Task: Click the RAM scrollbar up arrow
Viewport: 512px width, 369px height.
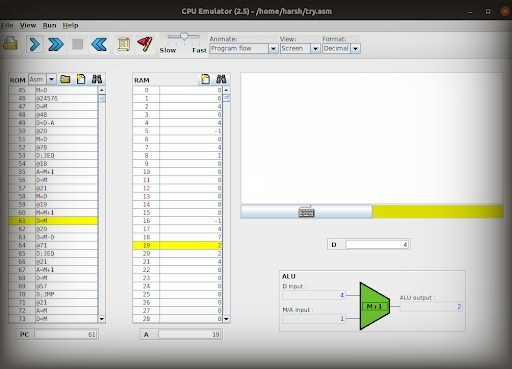Action: click(226, 90)
